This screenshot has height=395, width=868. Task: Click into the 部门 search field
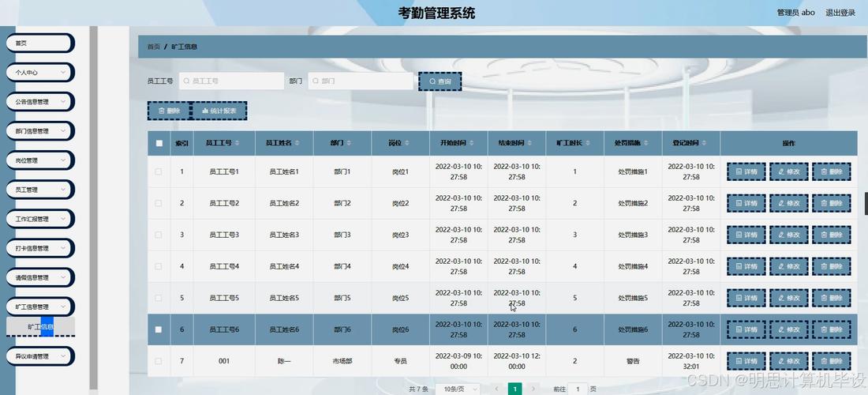coord(361,81)
